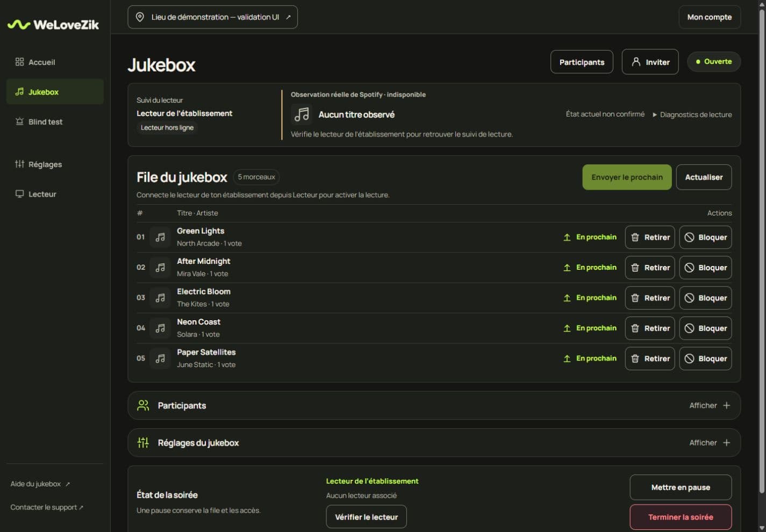Screen dimensions: 766x532
Task: Click the Actualiser button
Action: (704, 177)
